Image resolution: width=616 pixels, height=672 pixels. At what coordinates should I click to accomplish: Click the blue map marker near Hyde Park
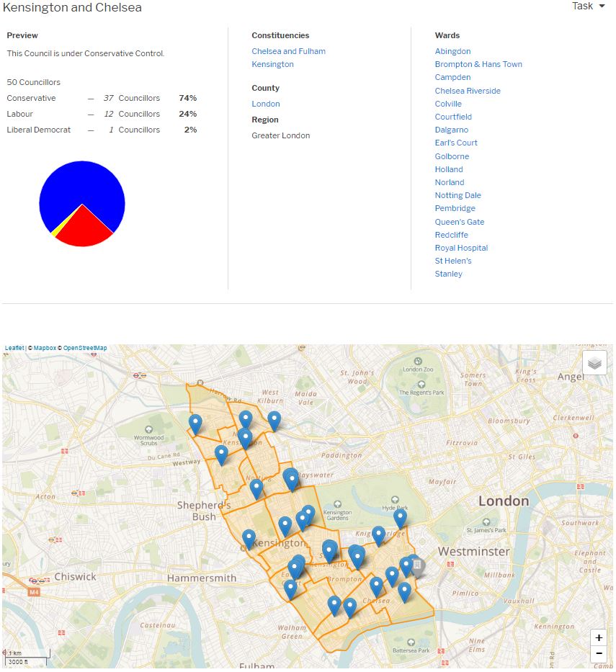coord(400,517)
